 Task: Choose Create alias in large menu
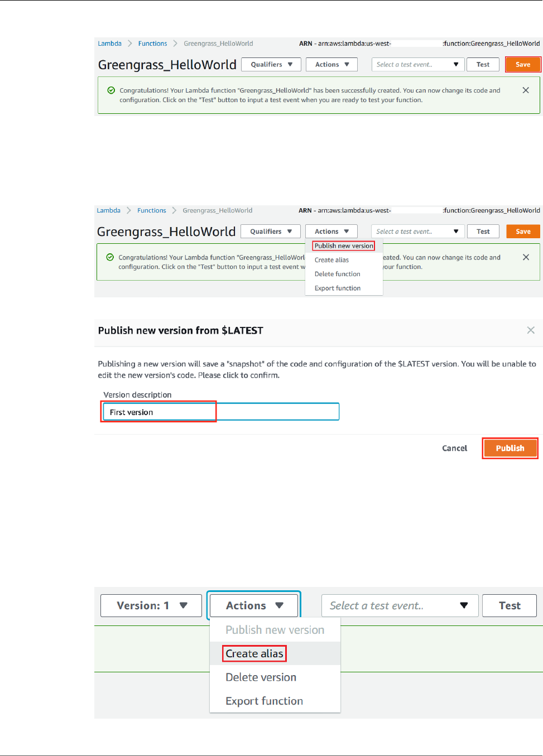click(x=254, y=653)
